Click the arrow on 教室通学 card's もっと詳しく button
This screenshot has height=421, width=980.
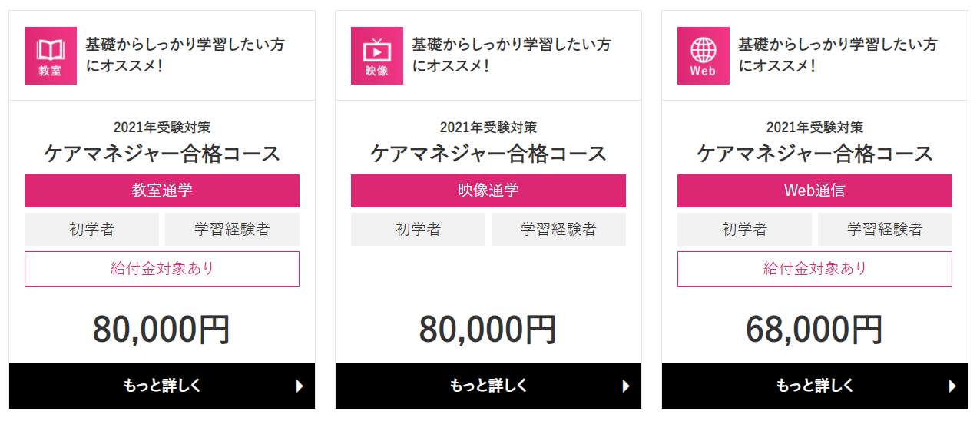coord(300,386)
